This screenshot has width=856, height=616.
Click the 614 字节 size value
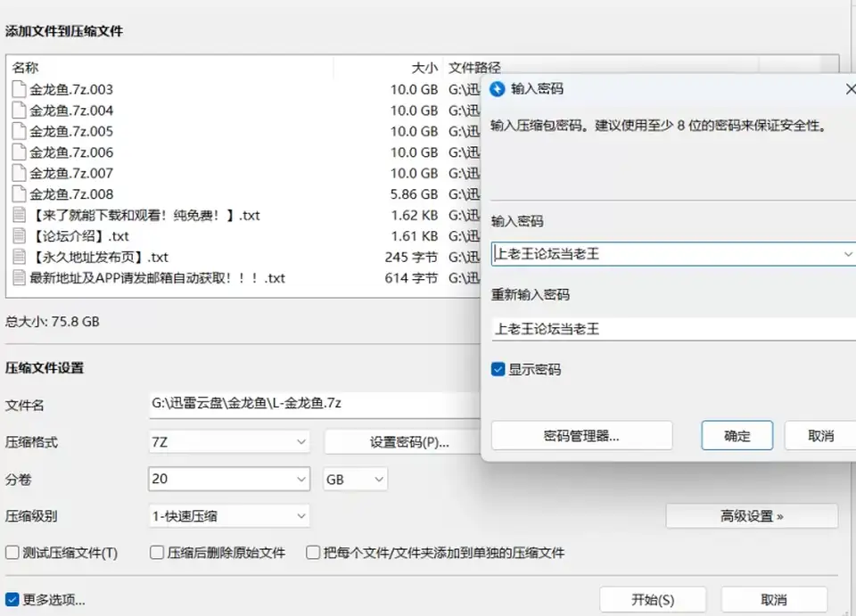click(x=411, y=278)
